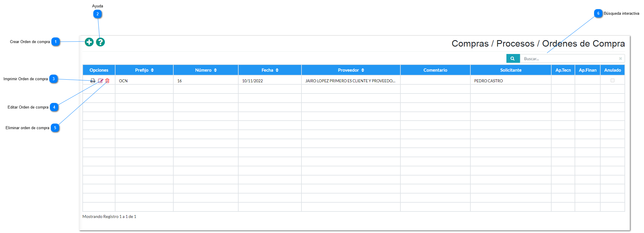Select the OCN prefix cell
Screen dimensions: 644x233
(x=144, y=81)
